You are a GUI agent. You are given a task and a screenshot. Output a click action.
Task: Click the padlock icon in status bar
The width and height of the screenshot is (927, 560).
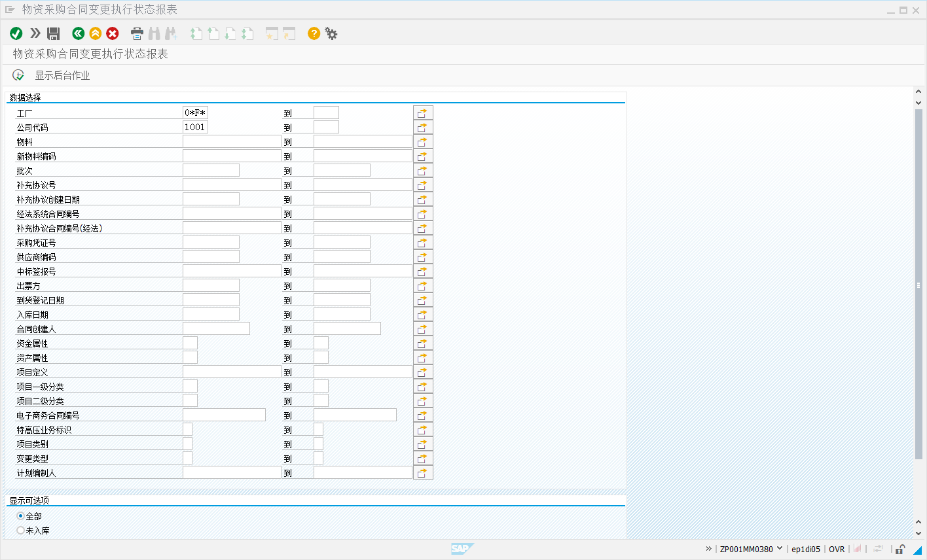coord(901,549)
